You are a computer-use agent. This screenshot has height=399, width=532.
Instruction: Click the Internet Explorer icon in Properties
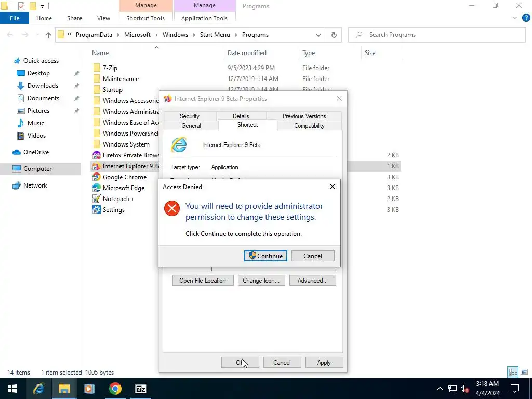tap(179, 145)
